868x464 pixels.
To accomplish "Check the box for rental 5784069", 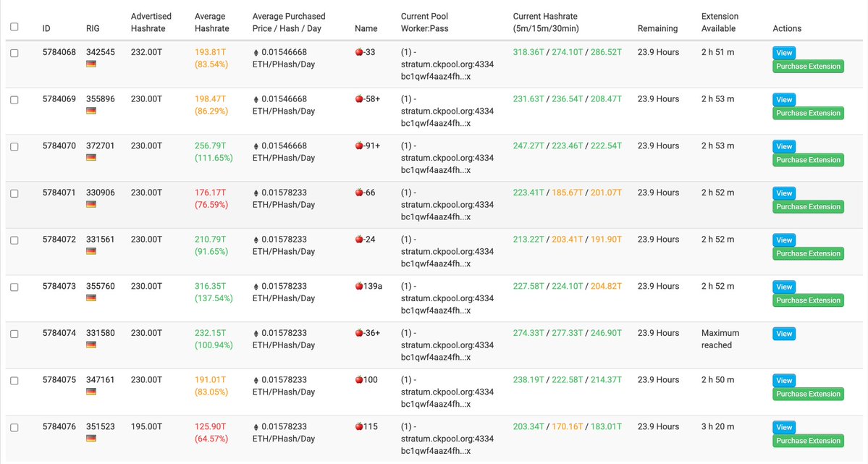I will point(14,100).
